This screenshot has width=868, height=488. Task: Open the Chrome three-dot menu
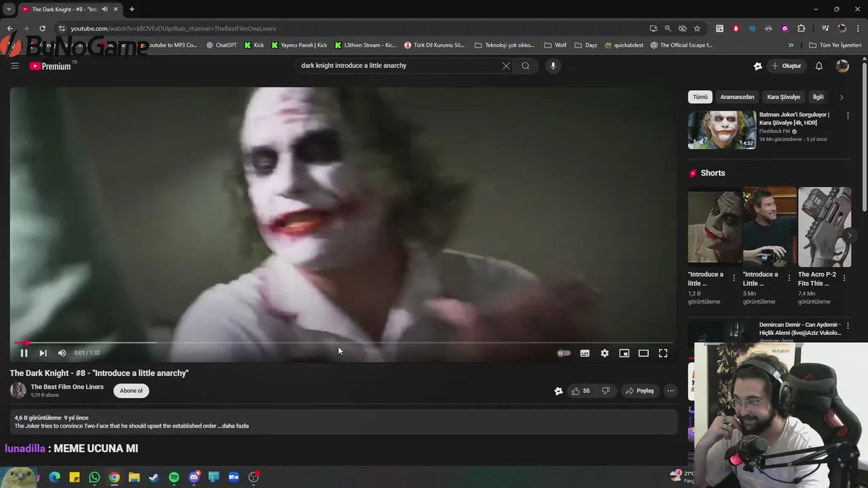click(857, 28)
